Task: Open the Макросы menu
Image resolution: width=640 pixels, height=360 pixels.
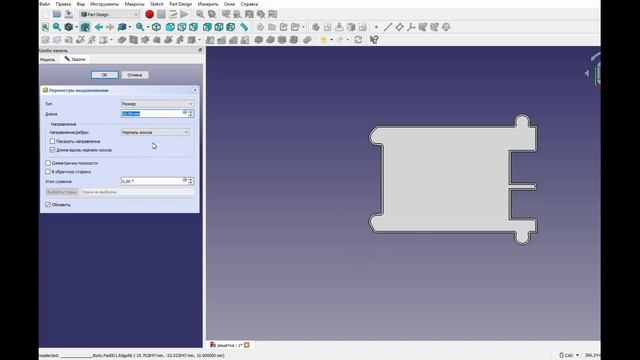Action: point(134,4)
